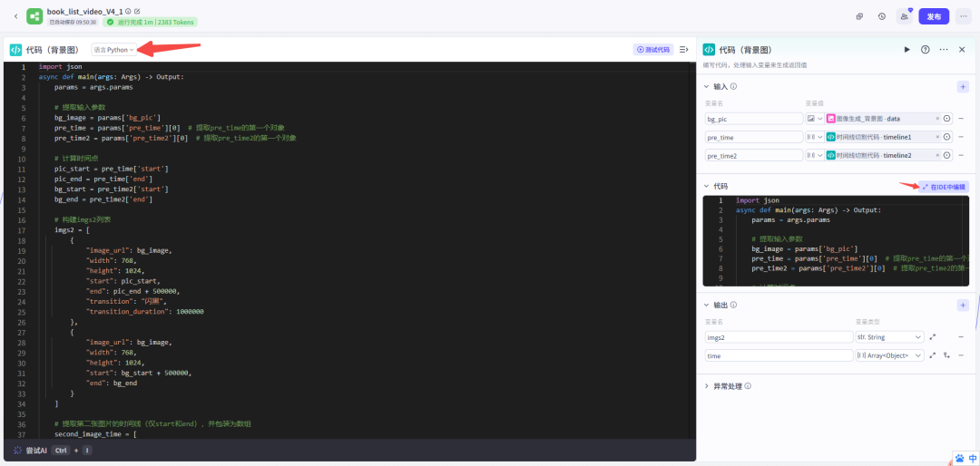The height and width of the screenshot is (466, 980).
Task: Click the run complete status badge
Action: 150,22
